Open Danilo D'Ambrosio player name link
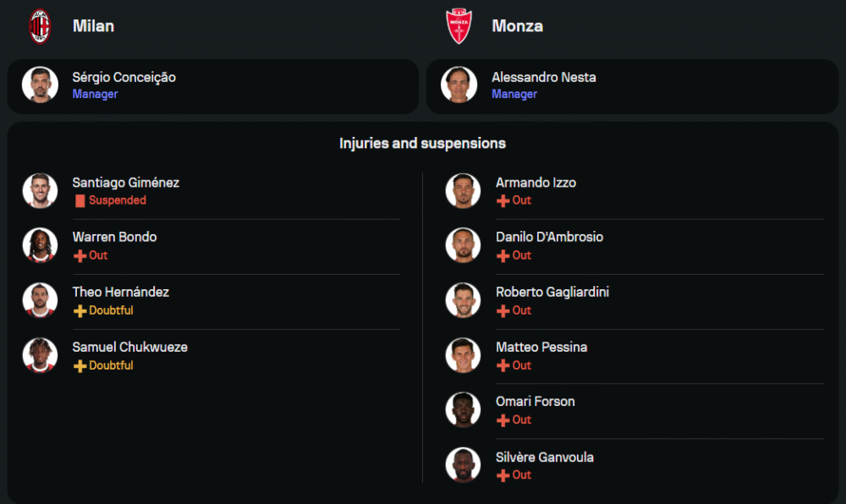 (x=549, y=237)
